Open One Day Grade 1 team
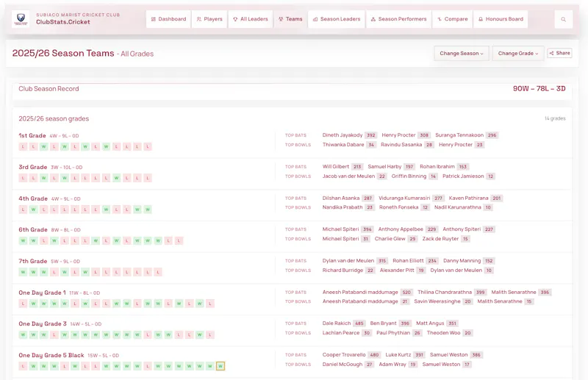 (43, 293)
